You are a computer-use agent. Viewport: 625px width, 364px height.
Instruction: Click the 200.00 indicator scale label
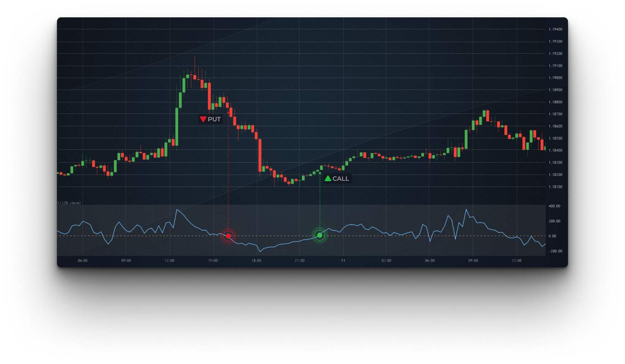click(x=554, y=221)
